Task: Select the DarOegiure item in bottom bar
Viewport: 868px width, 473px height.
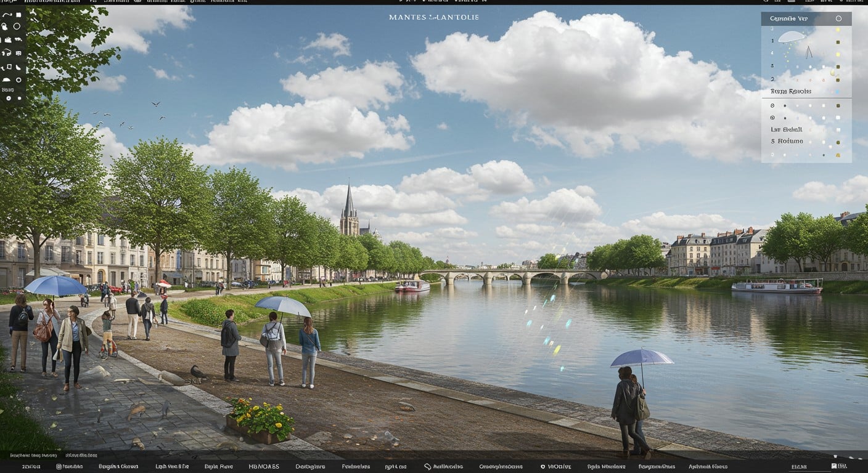Action: (310, 467)
